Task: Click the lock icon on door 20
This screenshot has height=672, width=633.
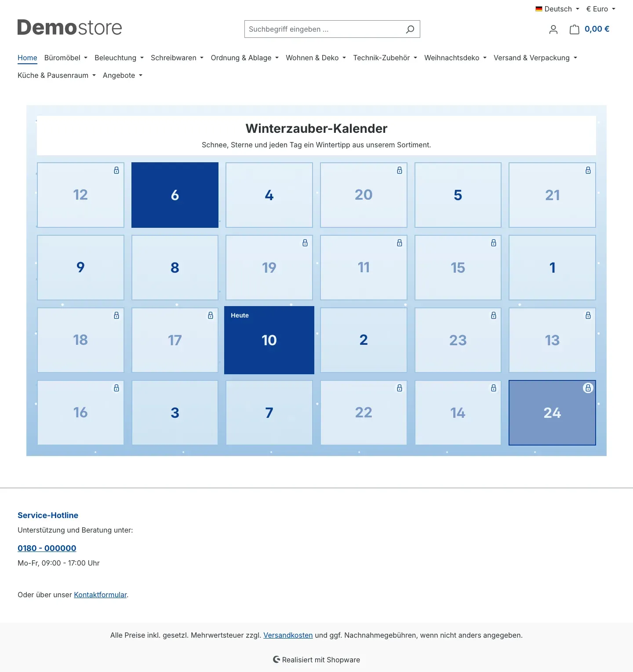Action: 400,170
